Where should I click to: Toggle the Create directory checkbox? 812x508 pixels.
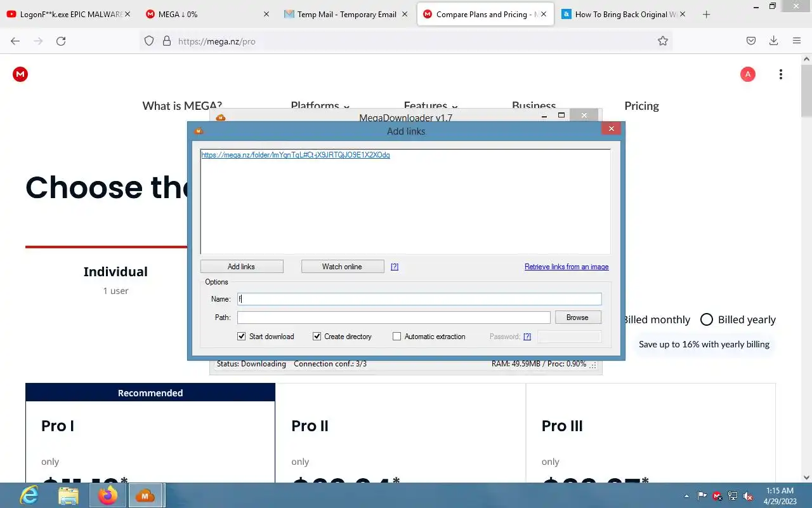click(x=317, y=337)
